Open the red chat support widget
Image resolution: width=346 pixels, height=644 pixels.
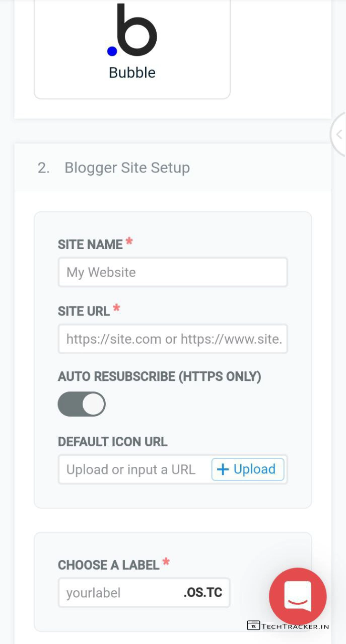[298, 596]
